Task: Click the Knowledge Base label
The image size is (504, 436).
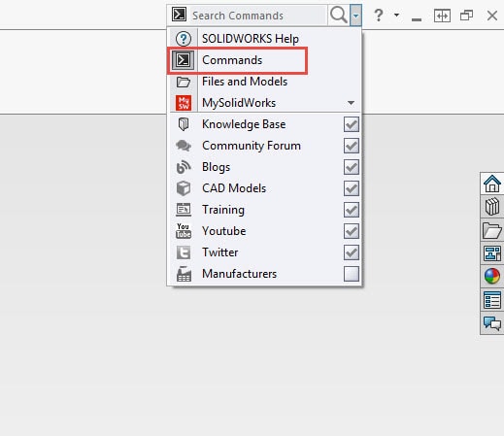Action: [x=244, y=124]
